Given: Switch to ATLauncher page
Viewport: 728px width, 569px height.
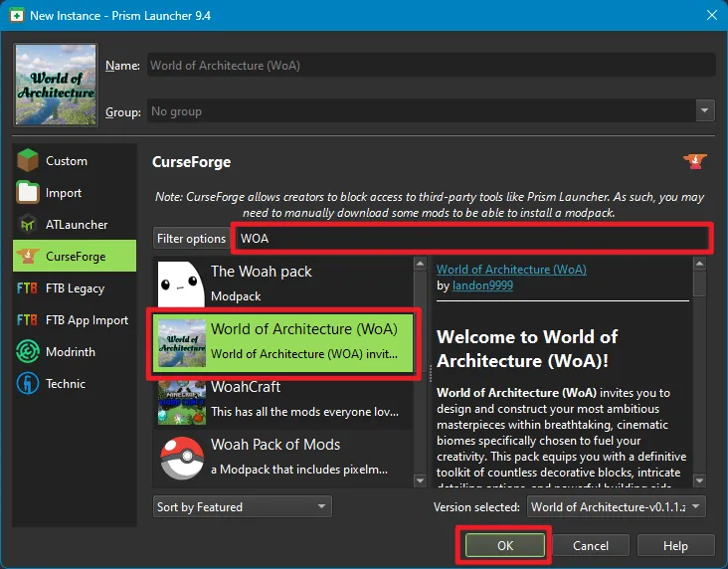Looking at the screenshot, I should point(75,225).
